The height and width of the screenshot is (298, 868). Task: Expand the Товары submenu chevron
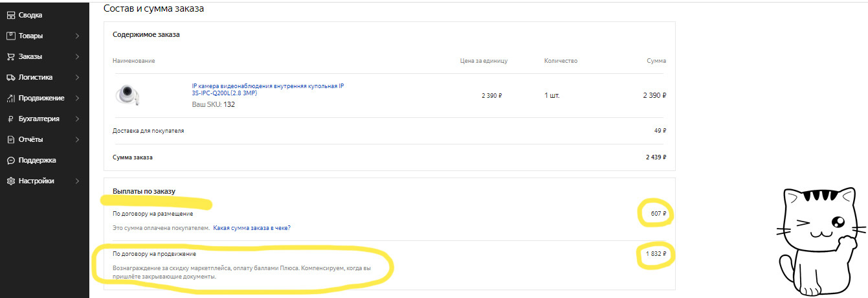point(77,36)
